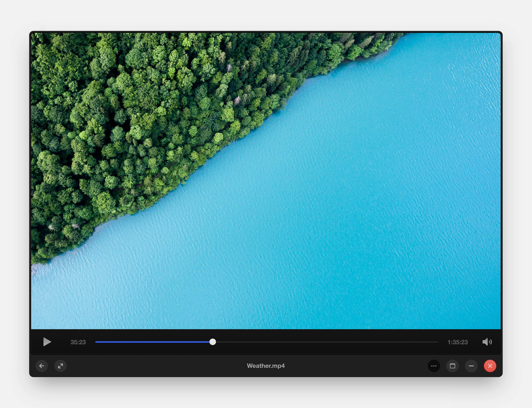
Task: Click the total duration 1:35:23
Action: click(458, 342)
